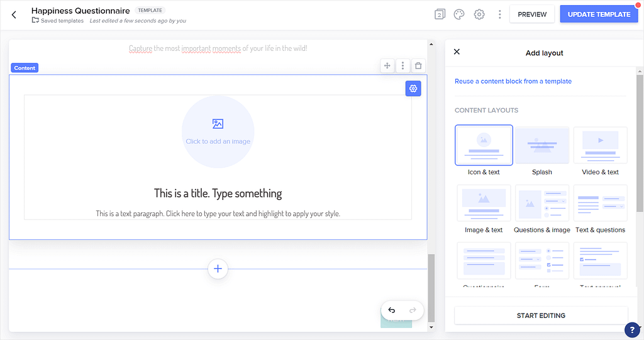Viewport: 644px width, 340px height.
Task: Open template settings gear in header
Action: tap(479, 14)
